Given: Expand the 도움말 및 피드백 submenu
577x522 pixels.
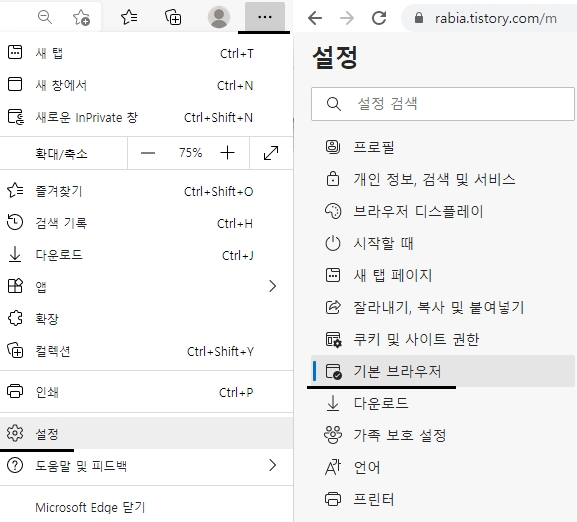Looking at the screenshot, I should (x=146, y=466).
